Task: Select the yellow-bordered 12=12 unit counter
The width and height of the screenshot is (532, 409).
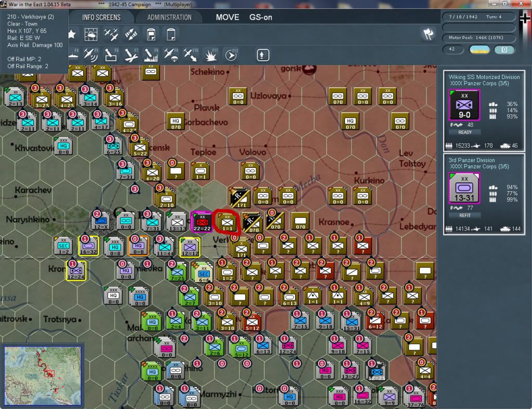Action: (190, 247)
